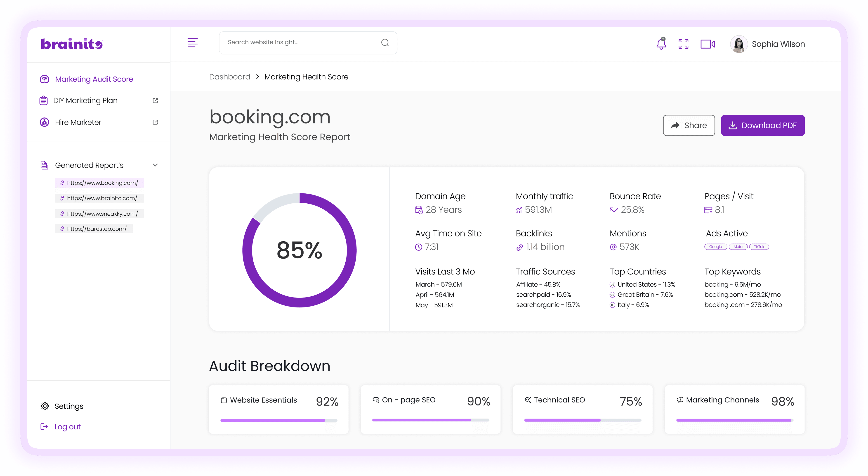Screen dimensions: 868x476
Task: Click On - page SEO icon
Action: point(376,400)
